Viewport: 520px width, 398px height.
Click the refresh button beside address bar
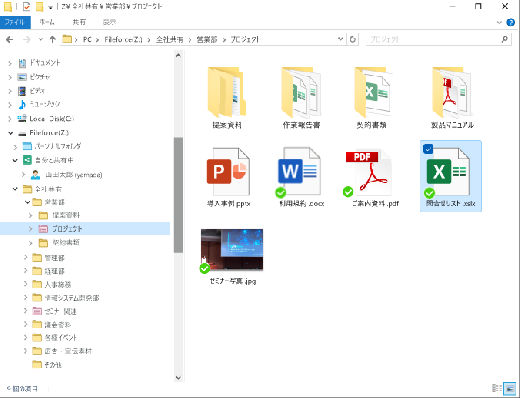[x=353, y=40]
